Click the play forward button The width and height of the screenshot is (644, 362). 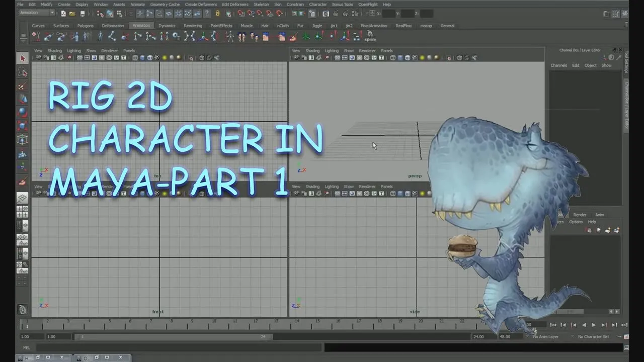[x=594, y=325]
